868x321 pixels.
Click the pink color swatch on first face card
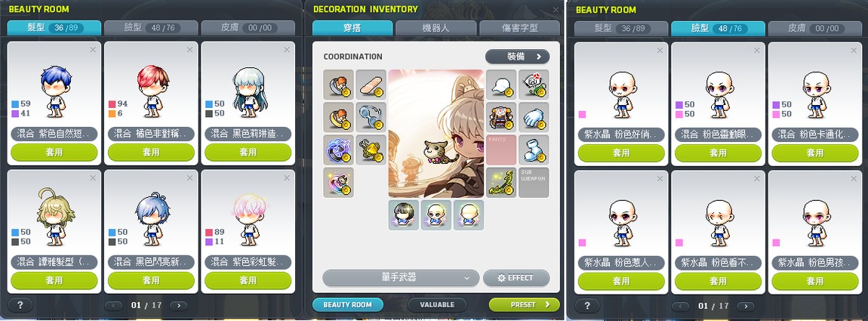pyautogui.click(x=583, y=115)
